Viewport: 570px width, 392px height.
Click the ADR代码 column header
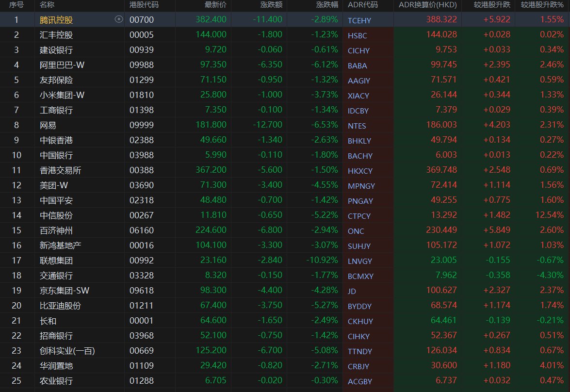[363, 5]
